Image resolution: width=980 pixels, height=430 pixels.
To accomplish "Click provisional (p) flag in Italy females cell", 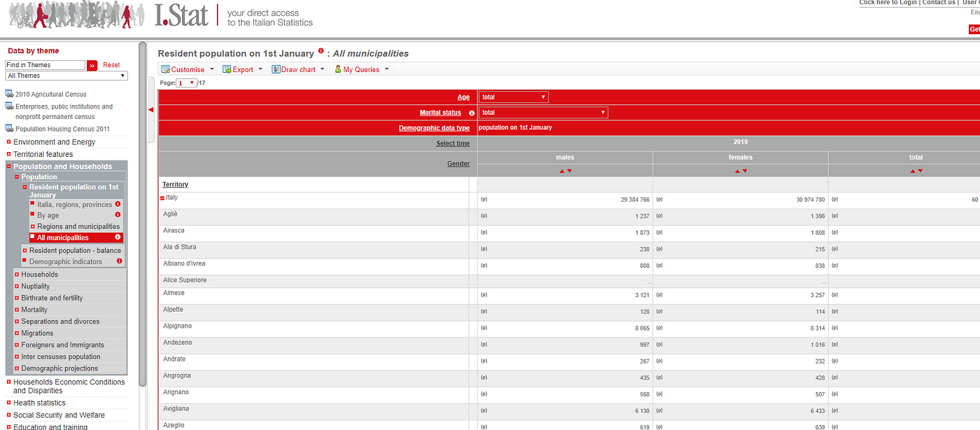I will click(x=659, y=200).
